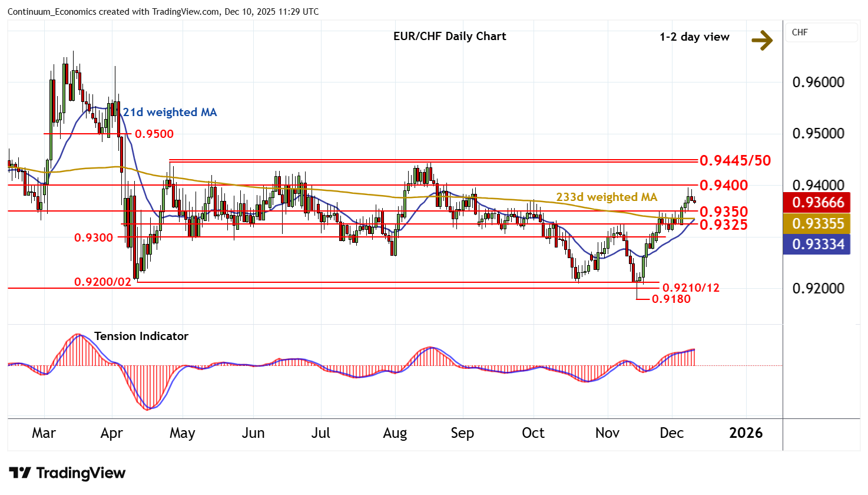Click the 0.9350 support level label

(724, 212)
